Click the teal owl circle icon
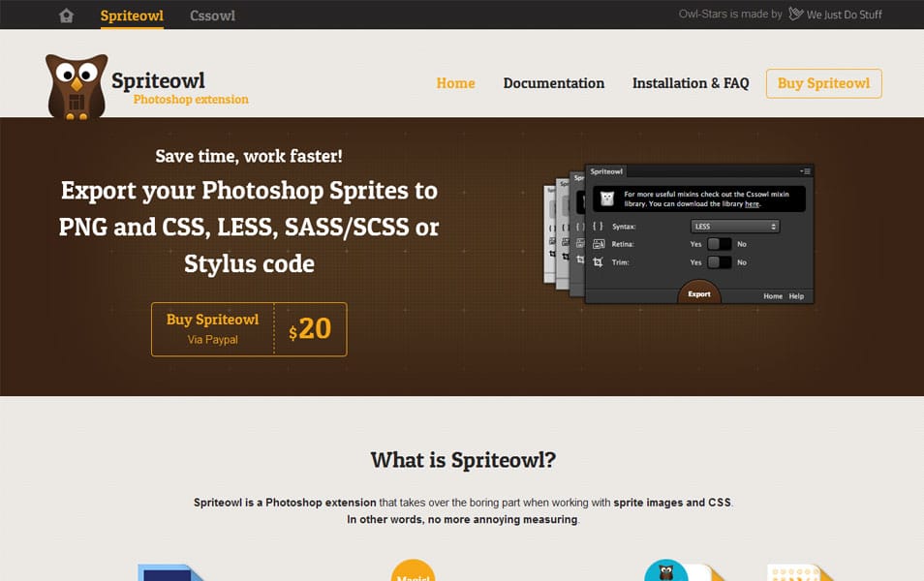This screenshot has height=581, width=924. point(666,570)
